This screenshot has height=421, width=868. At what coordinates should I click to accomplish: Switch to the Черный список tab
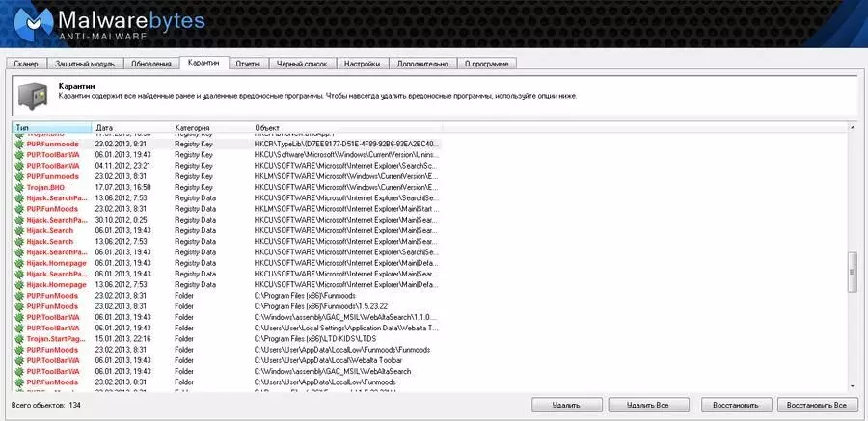302,64
